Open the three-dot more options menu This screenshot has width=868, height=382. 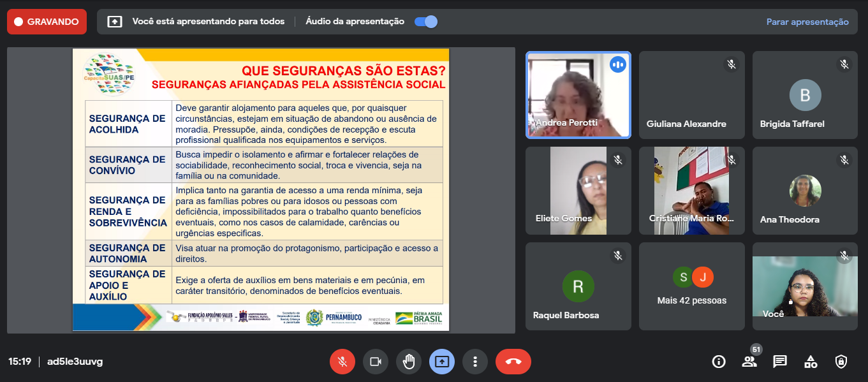[x=475, y=362]
